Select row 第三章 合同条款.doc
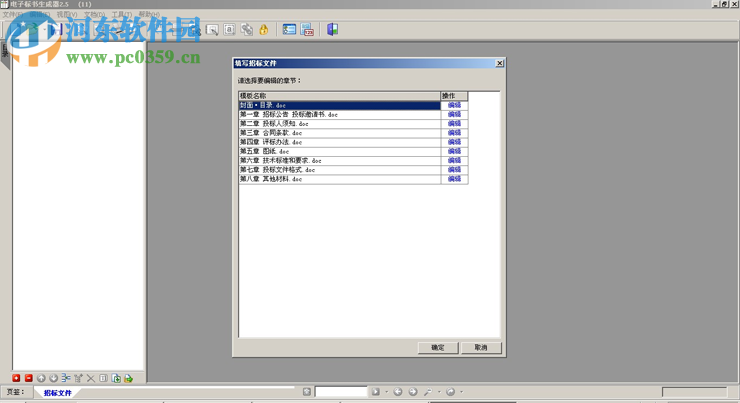Image resolution: width=740 pixels, height=403 pixels. click(x=339, y=133)
